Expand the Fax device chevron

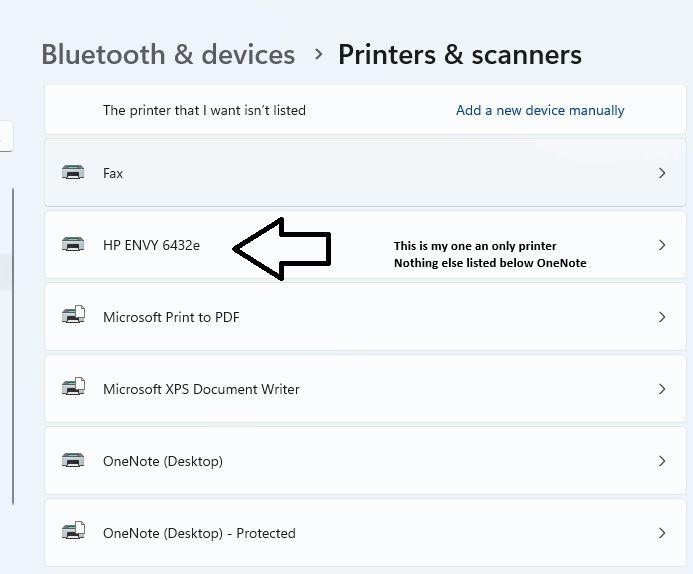point(662,173)
